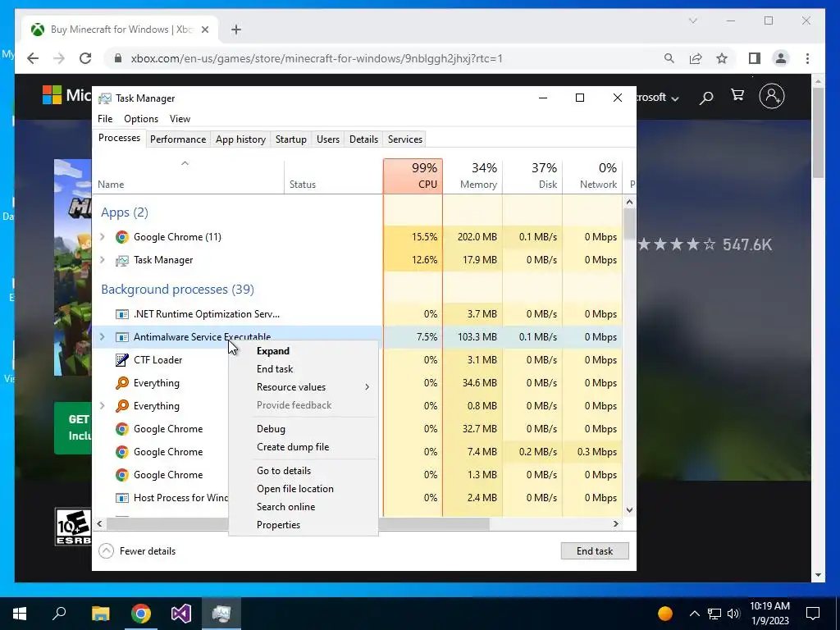Switch to Visual Studio from the taskbar

tap(181, 614)
